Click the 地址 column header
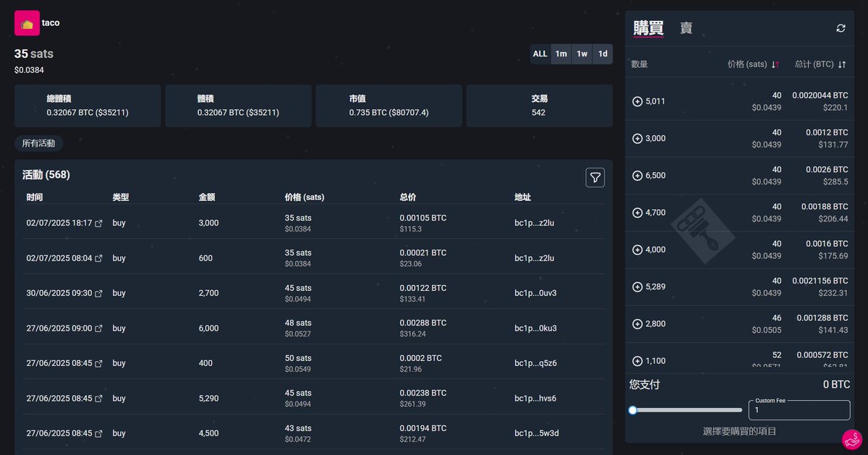Screen dimensions: 868x455 click(x=523, y=197)
